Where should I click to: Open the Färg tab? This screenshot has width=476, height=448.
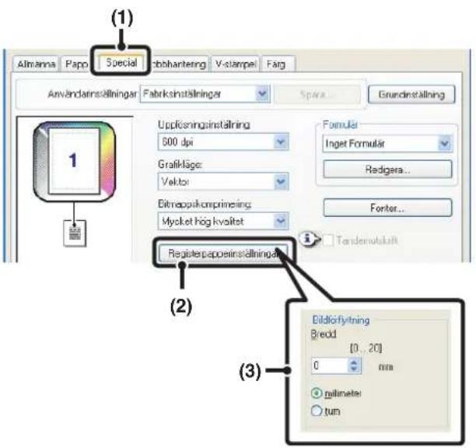pos(278,64)
